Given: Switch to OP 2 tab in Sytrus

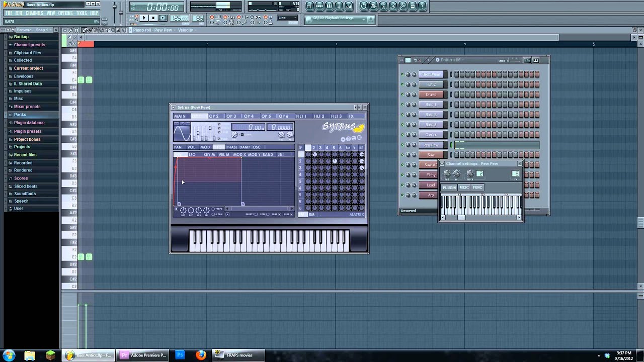Looking at the screenshot, I should tap(214, 116).
